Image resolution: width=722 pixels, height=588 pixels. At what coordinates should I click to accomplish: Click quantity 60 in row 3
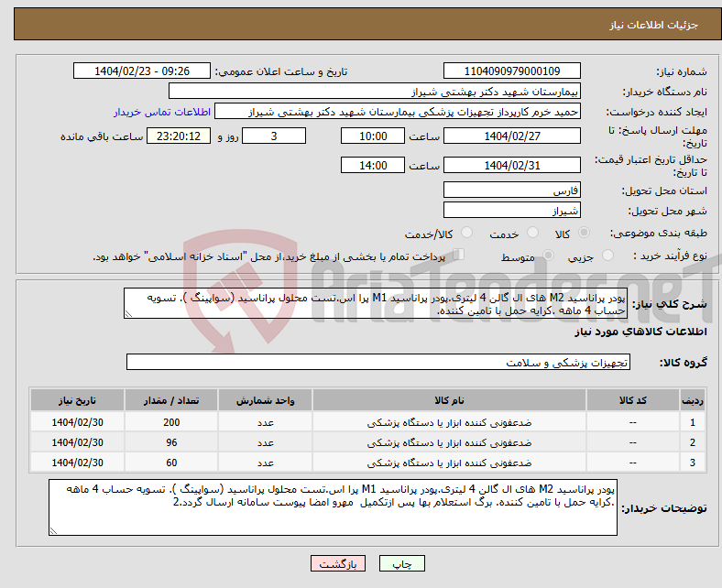(171, 463)
